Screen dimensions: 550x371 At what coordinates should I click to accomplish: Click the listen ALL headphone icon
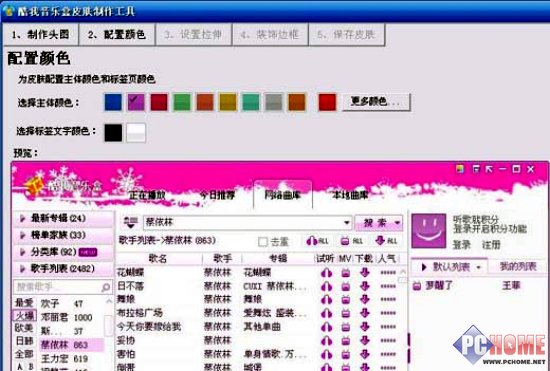(317, 241)
